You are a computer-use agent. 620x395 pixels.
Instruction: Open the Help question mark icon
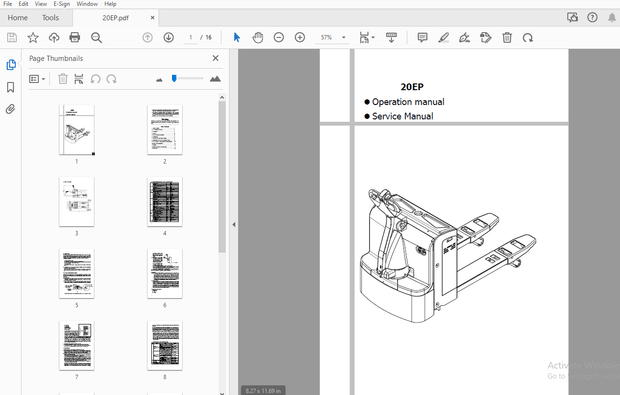point(592,17)
